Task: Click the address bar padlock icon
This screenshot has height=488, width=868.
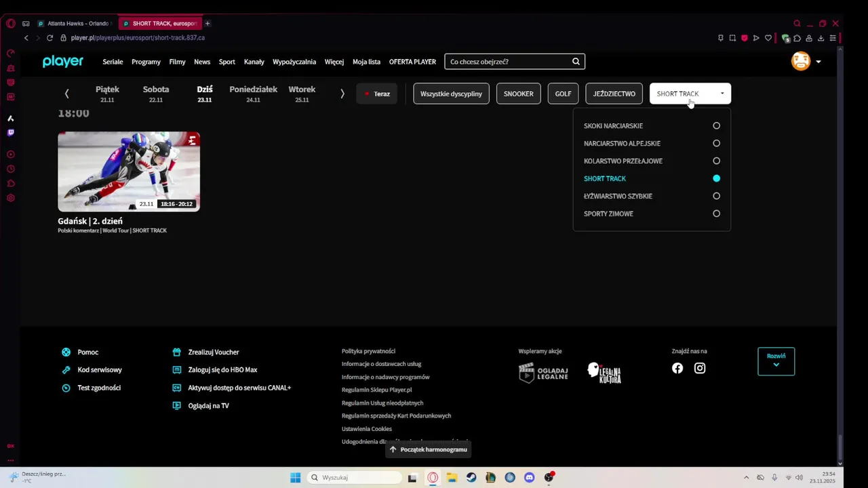Action: [x=63, y=38]
